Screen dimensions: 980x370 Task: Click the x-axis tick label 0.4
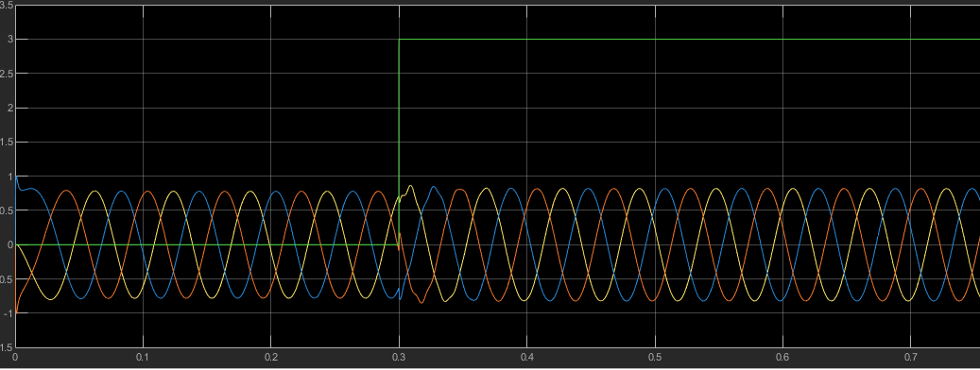pos(527,358)
